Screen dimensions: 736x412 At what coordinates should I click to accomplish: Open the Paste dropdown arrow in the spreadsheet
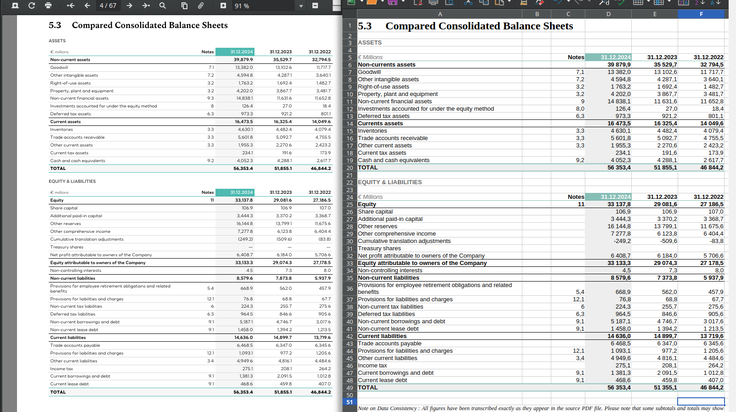pyautogui.click(x=509, y=2)
